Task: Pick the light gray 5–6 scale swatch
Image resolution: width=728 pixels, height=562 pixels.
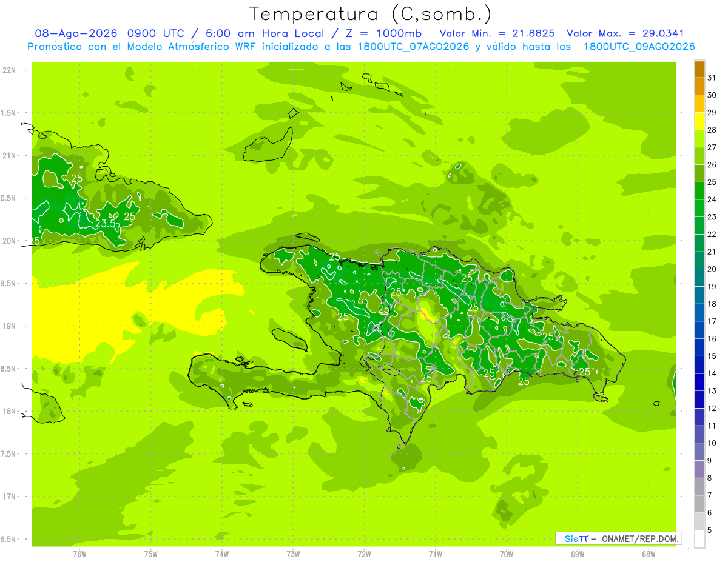Action: coord(699,521)
